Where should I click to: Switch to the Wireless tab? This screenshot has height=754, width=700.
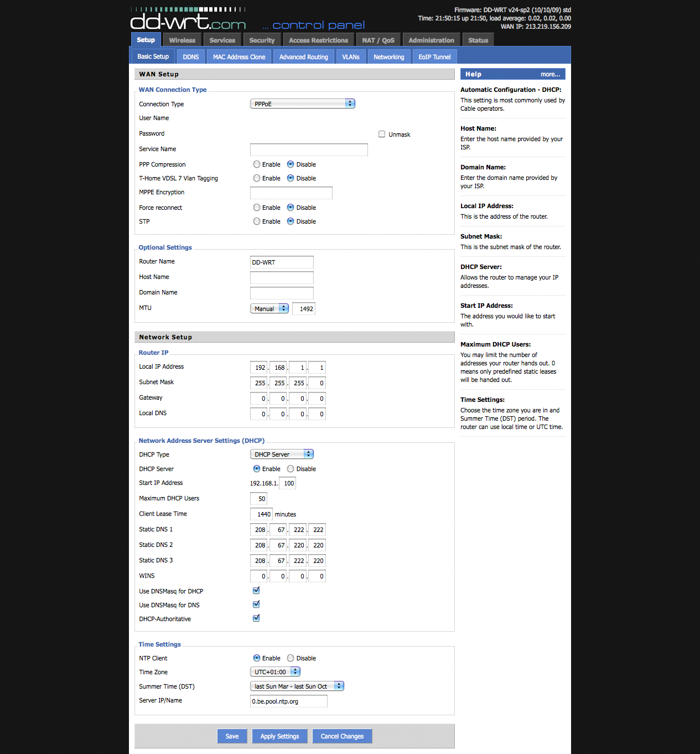[x=182, y=40]
